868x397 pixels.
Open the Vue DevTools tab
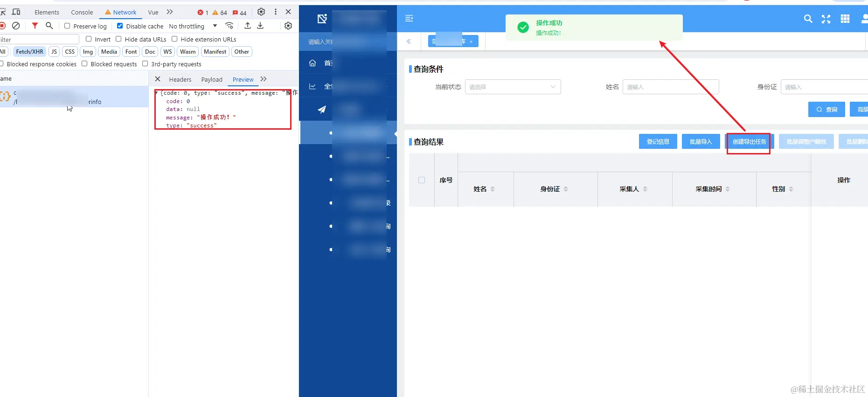coord(153,13)
